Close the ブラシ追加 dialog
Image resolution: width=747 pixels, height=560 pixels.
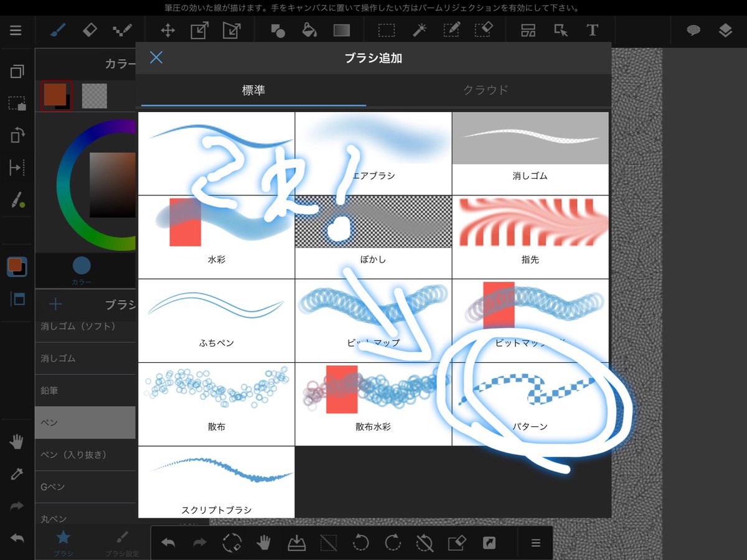pyautogui.click(x=156, y=58)
